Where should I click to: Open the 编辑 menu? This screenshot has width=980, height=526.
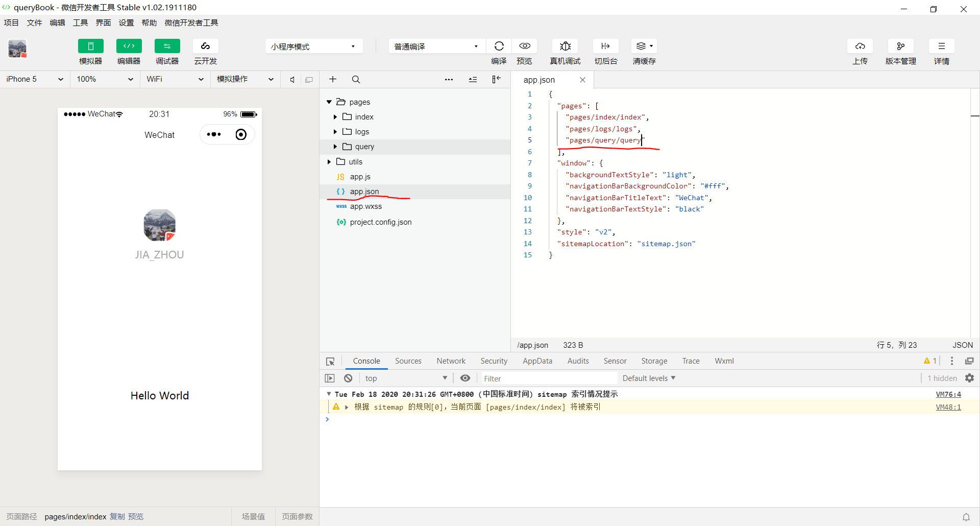[x=57, y=22]
